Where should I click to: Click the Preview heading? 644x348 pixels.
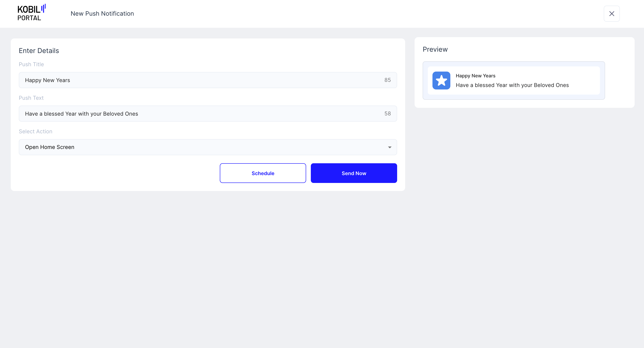pos(435,49)
